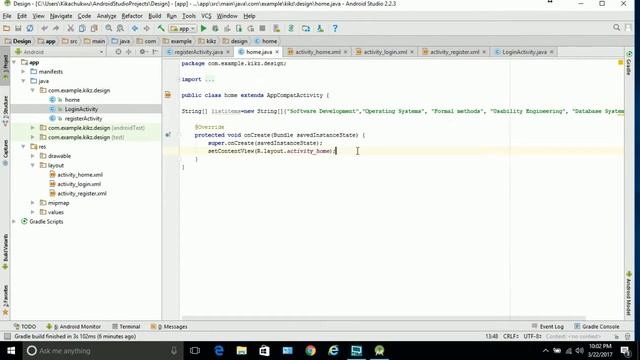The width and height of the screenshot is (640, 360).
Task: Collapse the app module node
Action: 14,62
